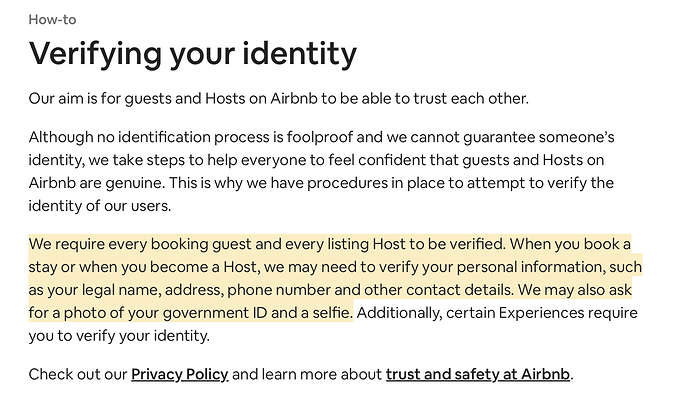690x404 pixels.
Task: Click the word 'genuine' in the second paragraph
Action: pyautogui.click(x=134, y=184)
